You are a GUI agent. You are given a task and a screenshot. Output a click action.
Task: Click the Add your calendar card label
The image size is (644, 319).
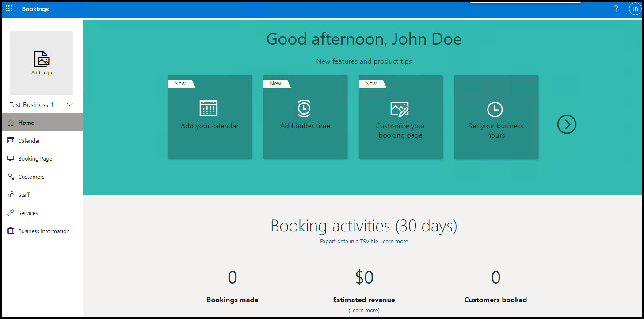pos(210,126)
